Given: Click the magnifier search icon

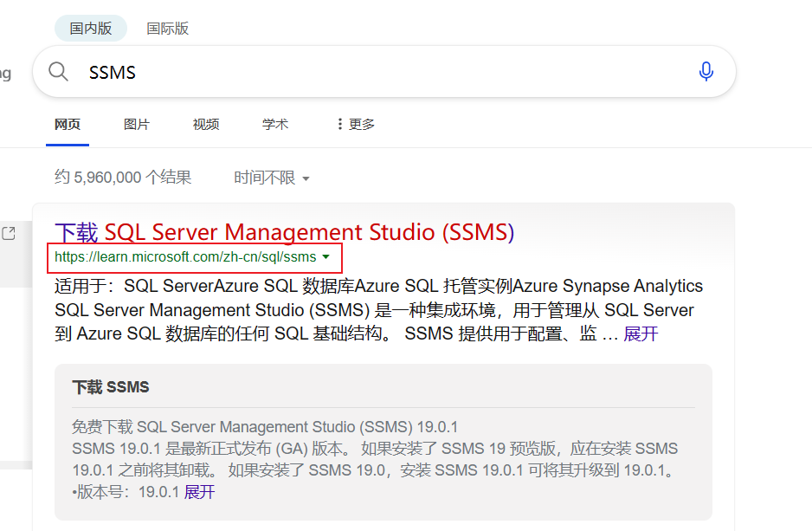Looking at the screenshot, I should click(59, 72).
